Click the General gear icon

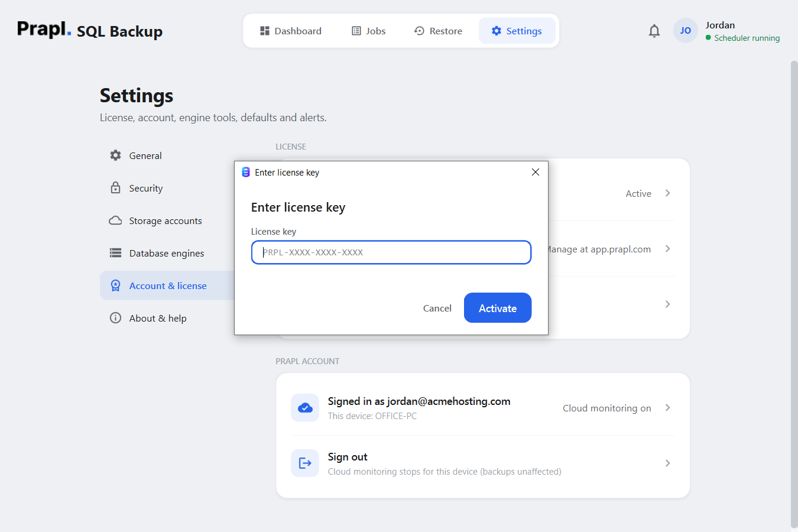pyautogui.click(x=115, y=155)
